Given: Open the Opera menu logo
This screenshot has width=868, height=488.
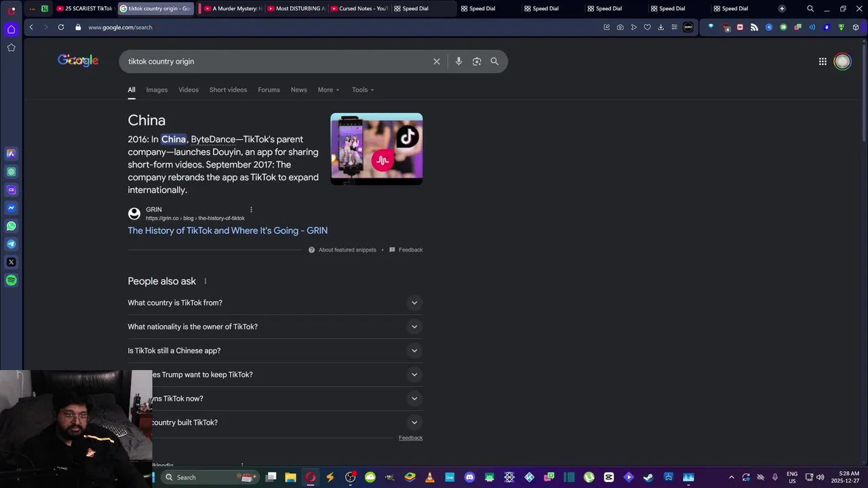Looking at the screenshot, I should (x=12, y=10).
